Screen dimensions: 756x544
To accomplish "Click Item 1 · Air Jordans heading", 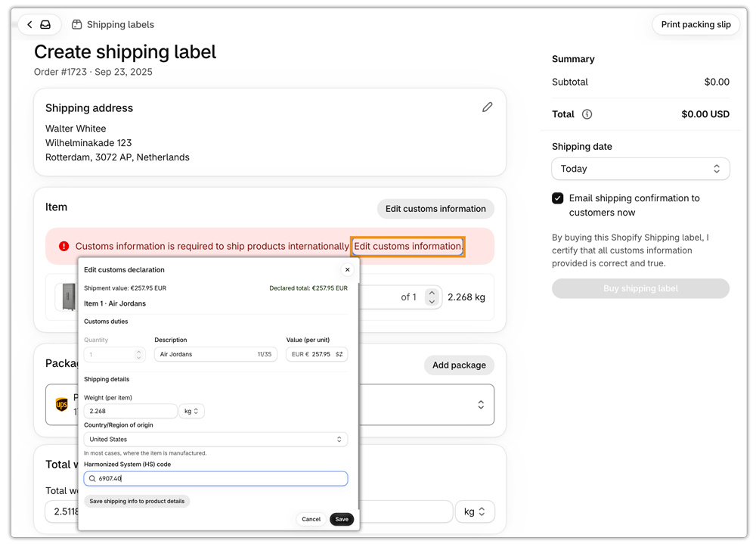I will point(115,303).
